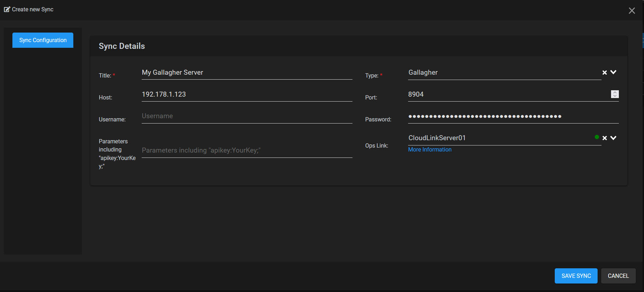Click the Host field 192.178.1.123
This screenshot has width=644, height=292.
click(247, 95)
